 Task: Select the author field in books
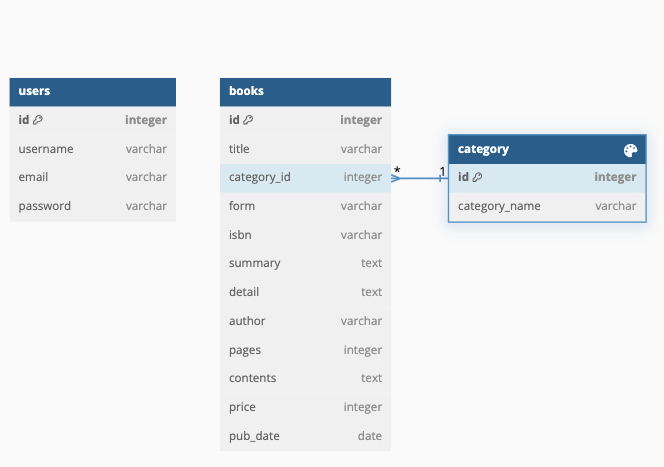[305, 321]
